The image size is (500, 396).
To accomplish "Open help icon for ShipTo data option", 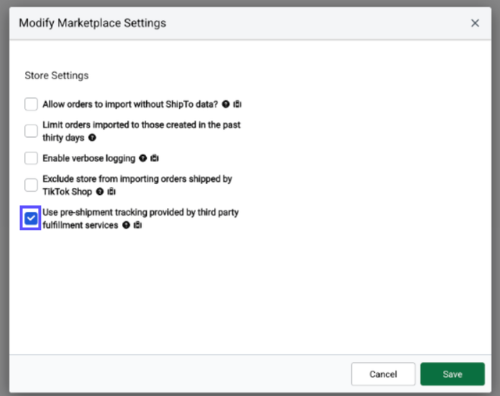I will [226, 104].
